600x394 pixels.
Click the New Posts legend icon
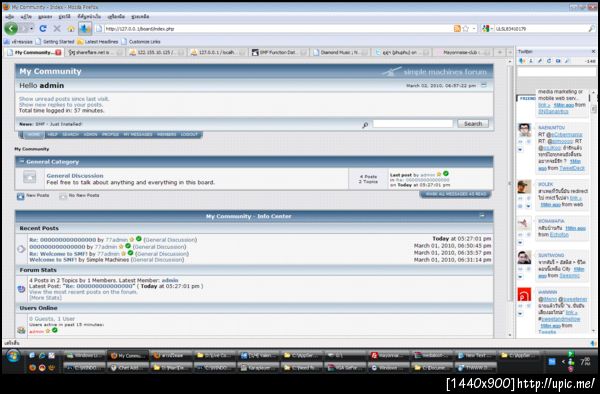(20, 196)
